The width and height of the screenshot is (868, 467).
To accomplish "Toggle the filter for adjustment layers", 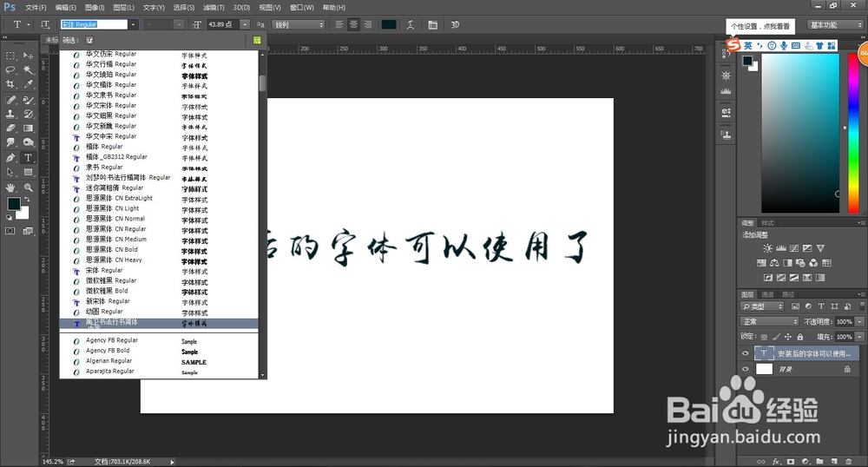I will (808, 306).
